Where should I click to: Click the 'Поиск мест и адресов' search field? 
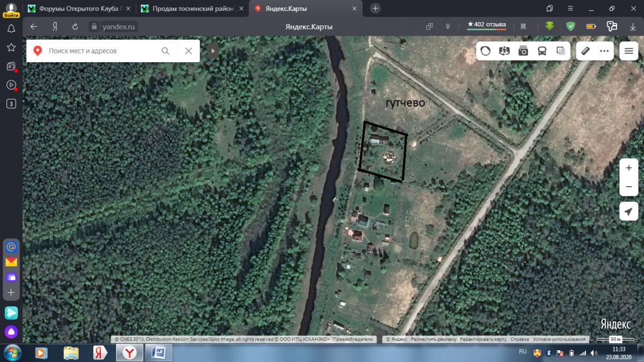(x=102, y=51)
